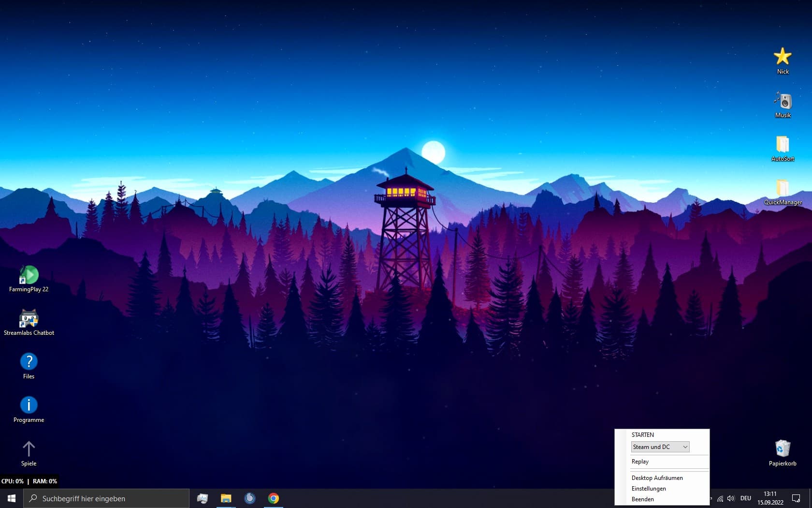Open the volume tray icon
Screen dimensions: 812x508
(x=731, y=498)
